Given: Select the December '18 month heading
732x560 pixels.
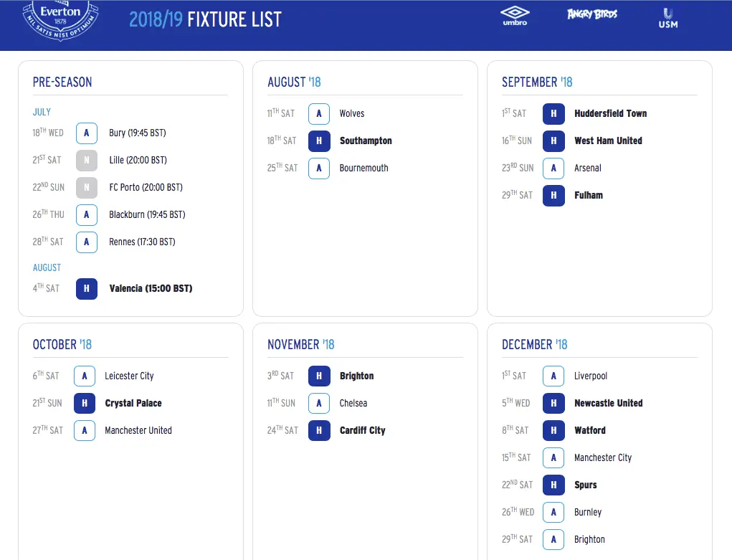Looking at the screenshot, I should tap(534, 344).
